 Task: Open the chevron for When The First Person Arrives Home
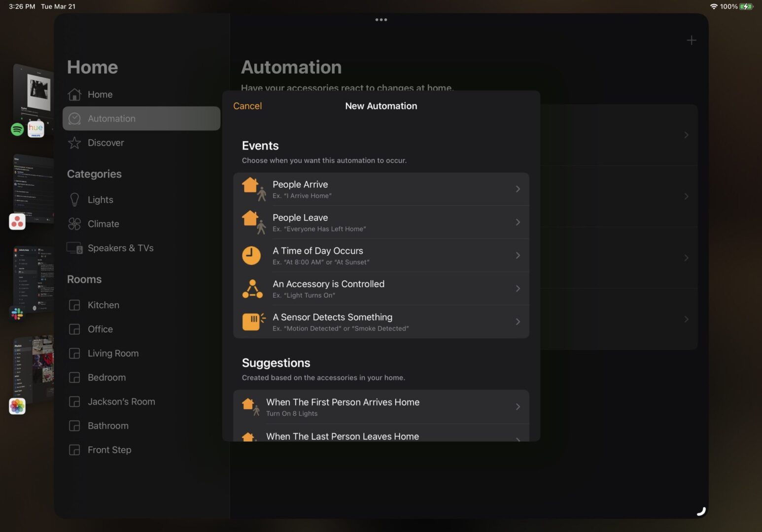[x=518, y=406]
